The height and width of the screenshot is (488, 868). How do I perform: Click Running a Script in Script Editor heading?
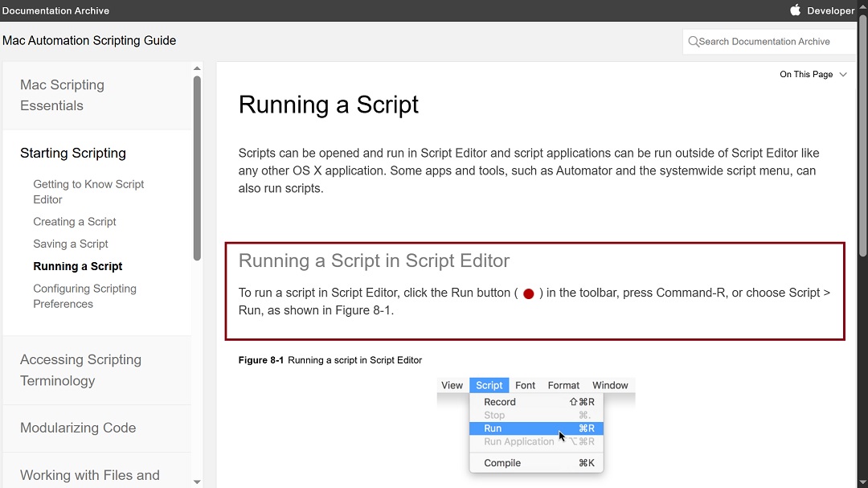click(374, 261)
